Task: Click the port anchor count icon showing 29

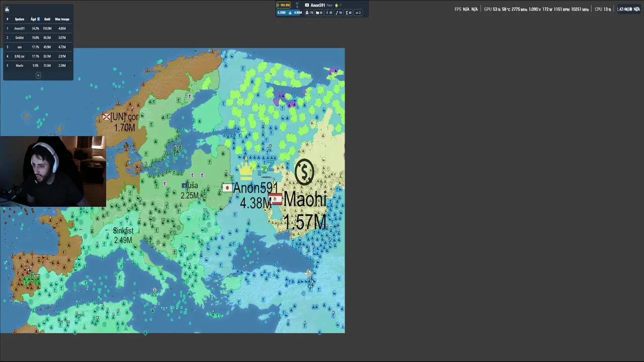Action: (x=329, y=13)
